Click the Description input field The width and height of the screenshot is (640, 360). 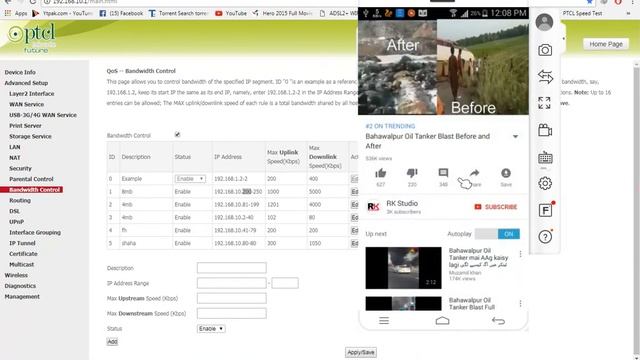coord(231,268)
